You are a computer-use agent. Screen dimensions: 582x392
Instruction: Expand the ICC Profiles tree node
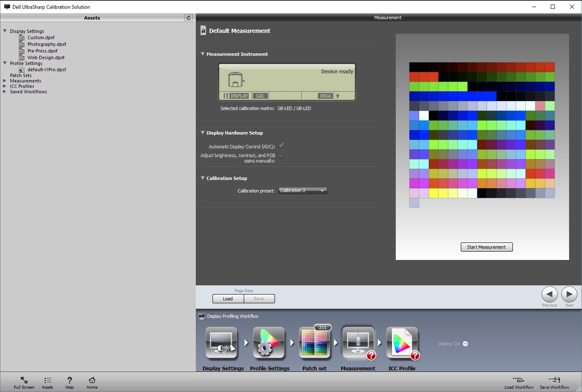tap(5, 86)
